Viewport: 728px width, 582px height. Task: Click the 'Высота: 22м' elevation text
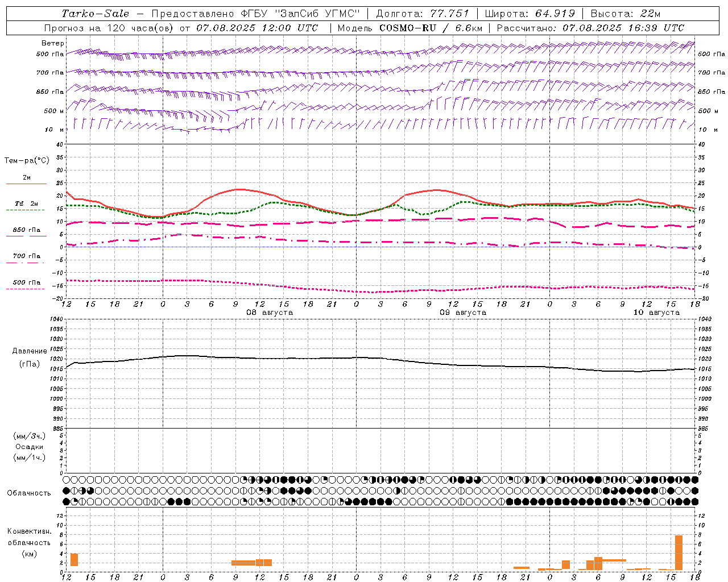626,14
